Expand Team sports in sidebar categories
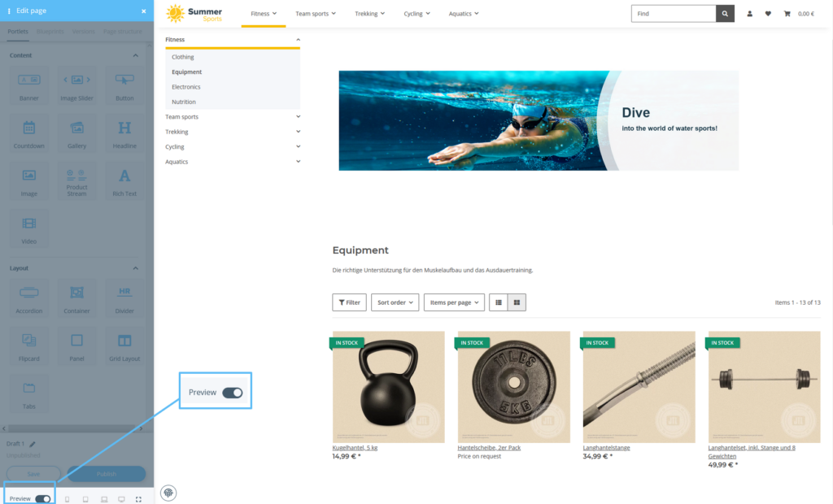 (x=299, y=116)
